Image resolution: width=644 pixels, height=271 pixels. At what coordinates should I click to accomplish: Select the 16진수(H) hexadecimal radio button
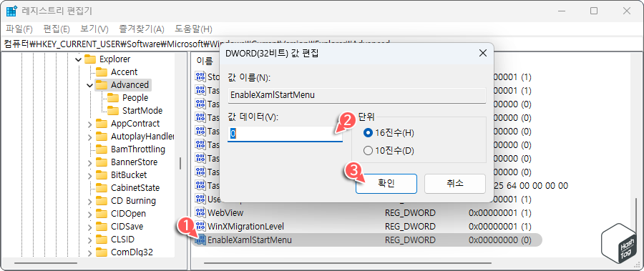[x=368, y=132]
